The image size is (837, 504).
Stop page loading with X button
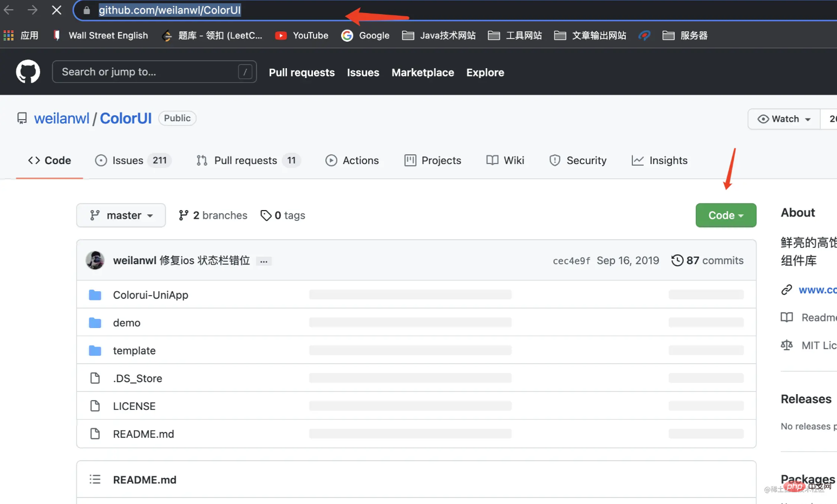pyautogui.click(x=56, y=10)
